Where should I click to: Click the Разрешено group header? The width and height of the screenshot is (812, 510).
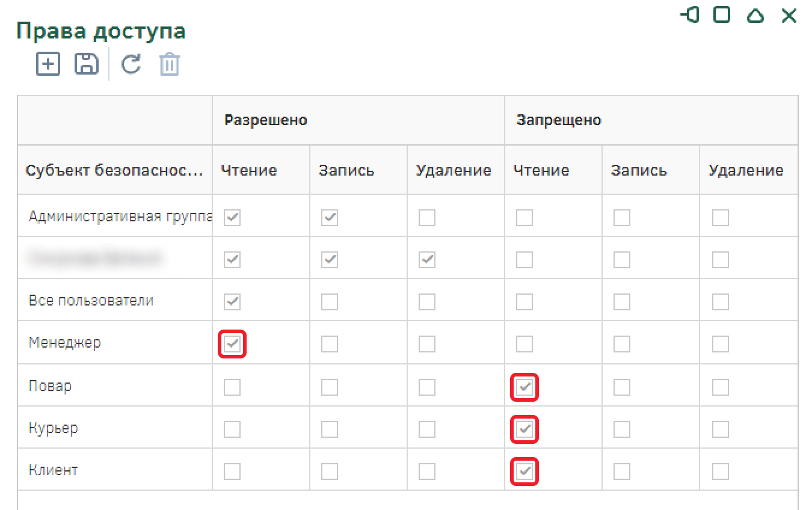[266, 120]
